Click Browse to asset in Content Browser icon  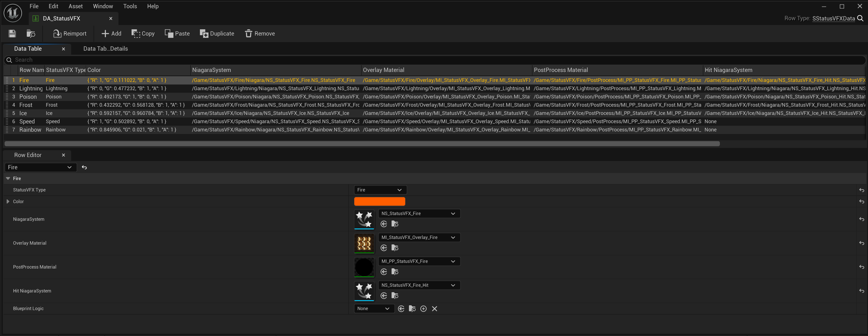(x=31, y=33)
